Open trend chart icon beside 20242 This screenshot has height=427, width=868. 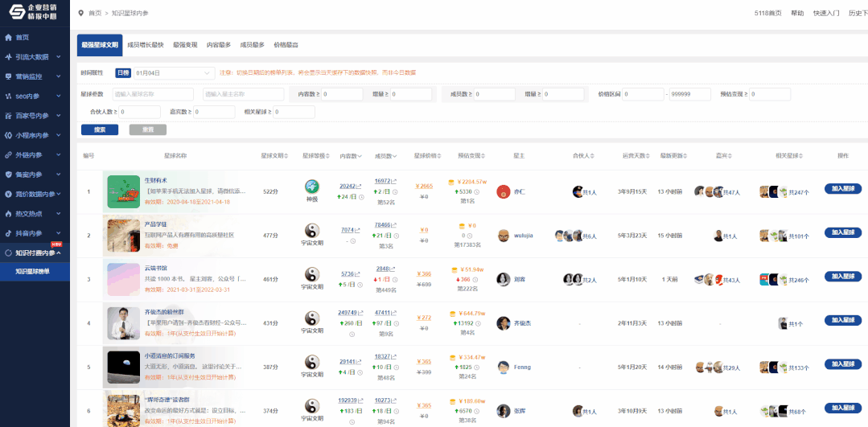click(x=358, y=187)
